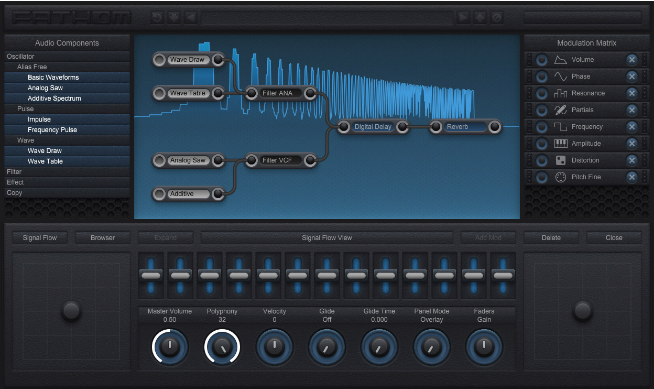Click the undo arrow icon in top bar

tap(157, 18)
